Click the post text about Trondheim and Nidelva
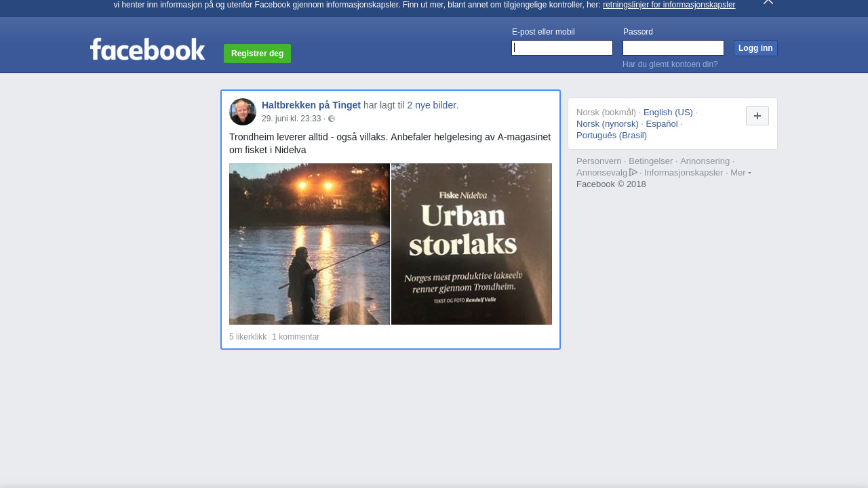This screenshot has width=868, height=488. pyautogui.click(x=390, y=144)
